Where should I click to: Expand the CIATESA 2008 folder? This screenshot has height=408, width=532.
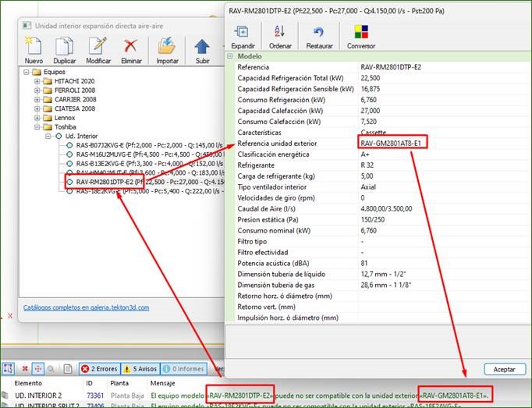click(x=37, y=108)
